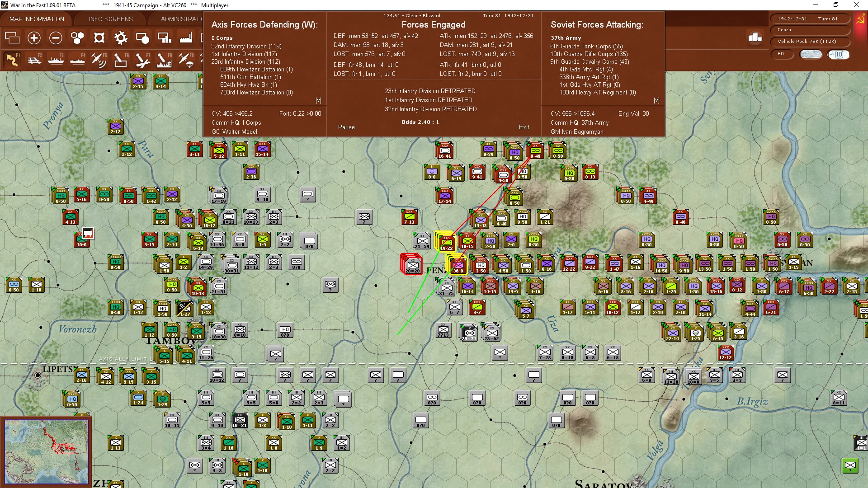This screenshot has height=488, width=868.
Task: Toggle the move mode F1 button
Action: click(x=12, y=60)
